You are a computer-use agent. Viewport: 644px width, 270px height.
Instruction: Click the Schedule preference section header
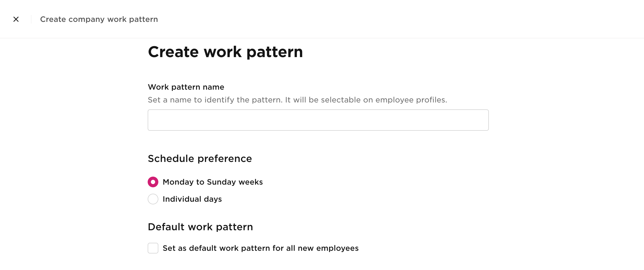point(200,158)
